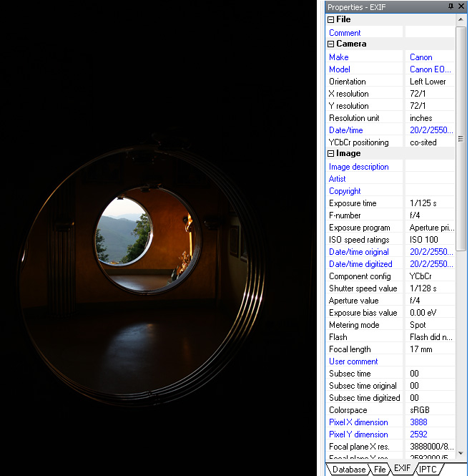Image resolution: width=472 pixels, height=476 pixels.
Task: Click the Comment value field
Action: click(429, 33)
